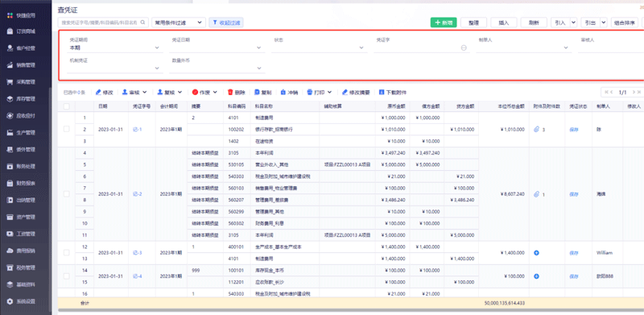
Task: Check the box for voucher 记-1
Action: pyautogui.click(x=67, y=129)
